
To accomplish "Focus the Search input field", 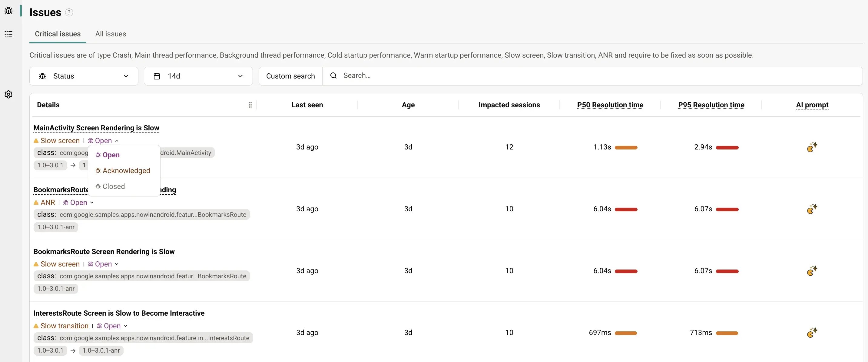I will click(592, 76).
